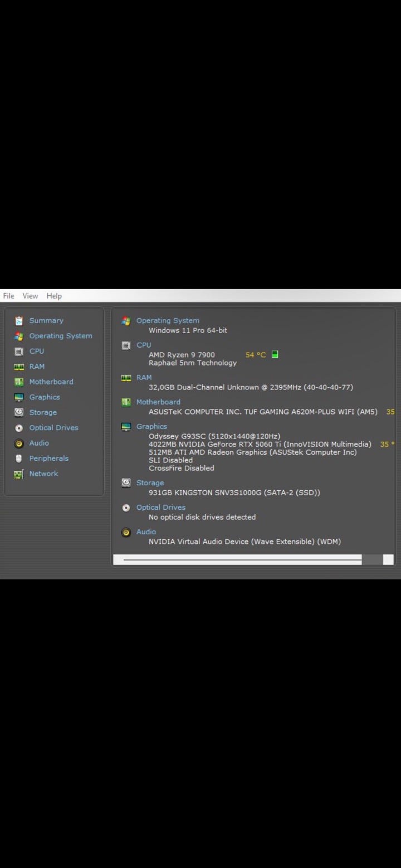Image resolution: width=401 pixels, height=868 pixels.
Task: Click the Storage drive icon in sidebar
Action: point(19,413)
